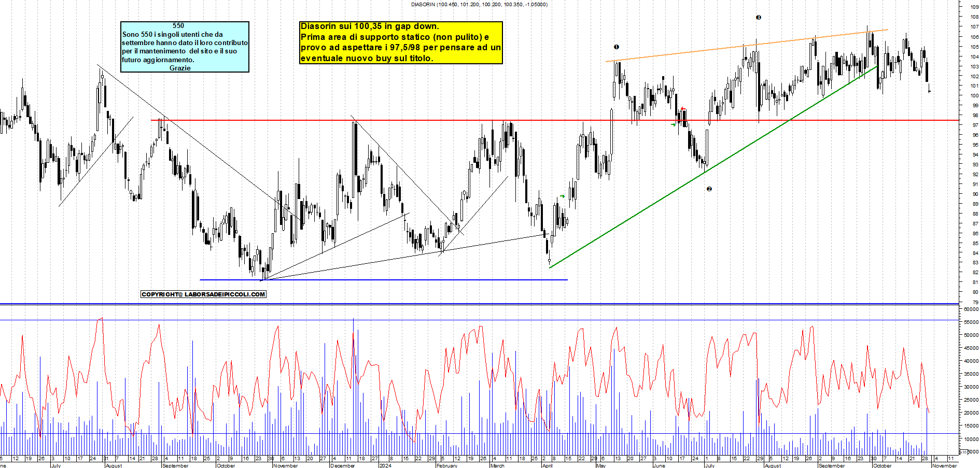Click the line "futuro aggiornamento." in the cyan box
The image size is (980, 468).
(x=158, y=60)
